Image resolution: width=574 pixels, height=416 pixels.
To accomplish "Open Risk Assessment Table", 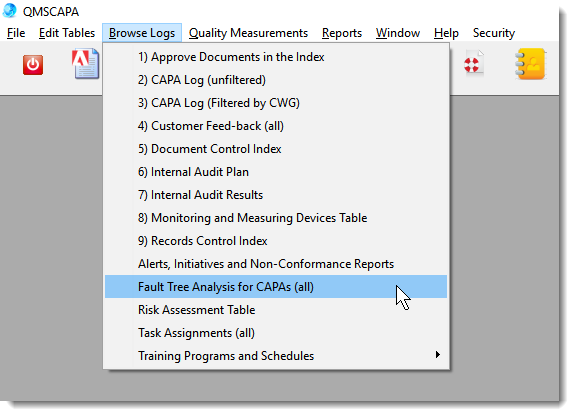I will 276,310.
